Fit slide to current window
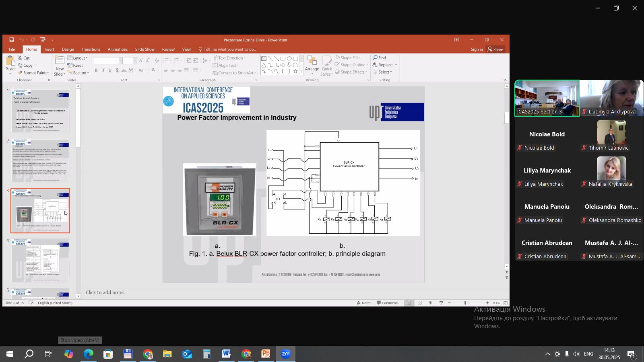This screenshot has width=644, height=362. tap(506, 303)
